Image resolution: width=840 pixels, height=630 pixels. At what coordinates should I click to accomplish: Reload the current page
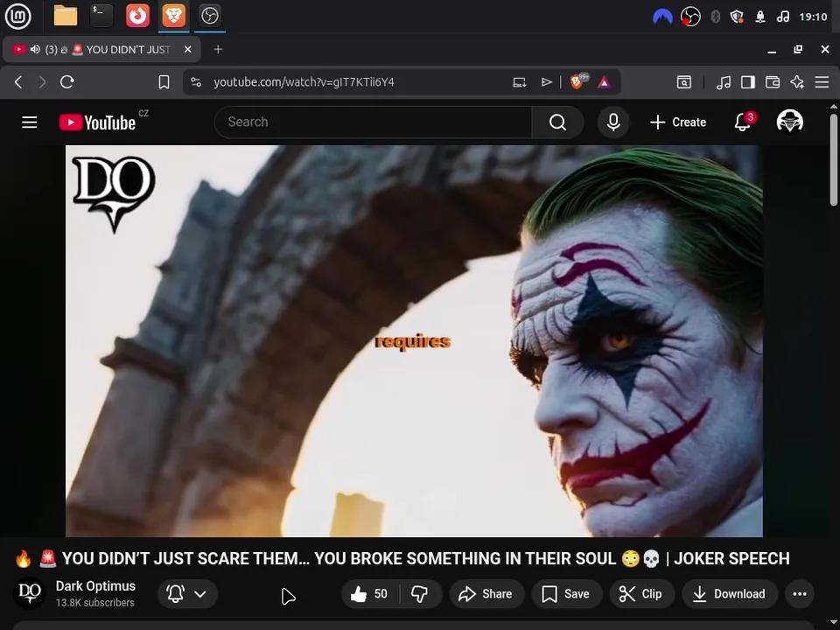(x=67, y=82)
